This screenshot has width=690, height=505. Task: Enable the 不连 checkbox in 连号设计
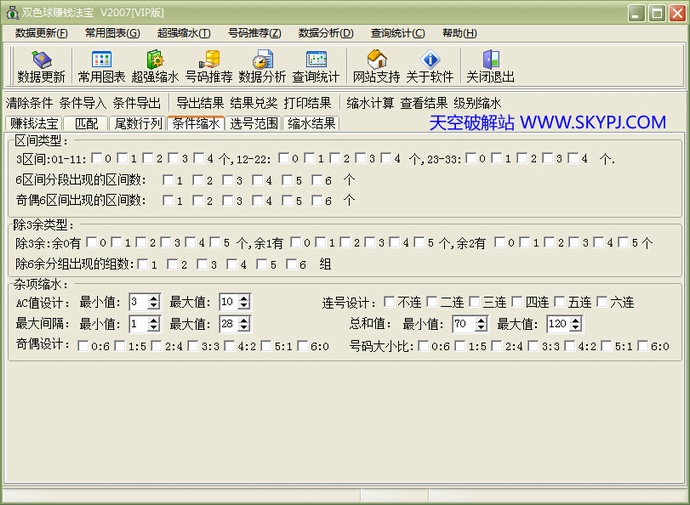coord(390,302)
